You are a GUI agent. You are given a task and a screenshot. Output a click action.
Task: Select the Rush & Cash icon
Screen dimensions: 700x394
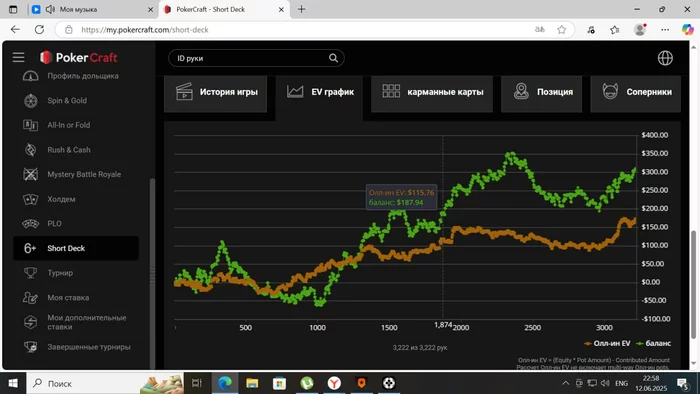pos(30,150)
